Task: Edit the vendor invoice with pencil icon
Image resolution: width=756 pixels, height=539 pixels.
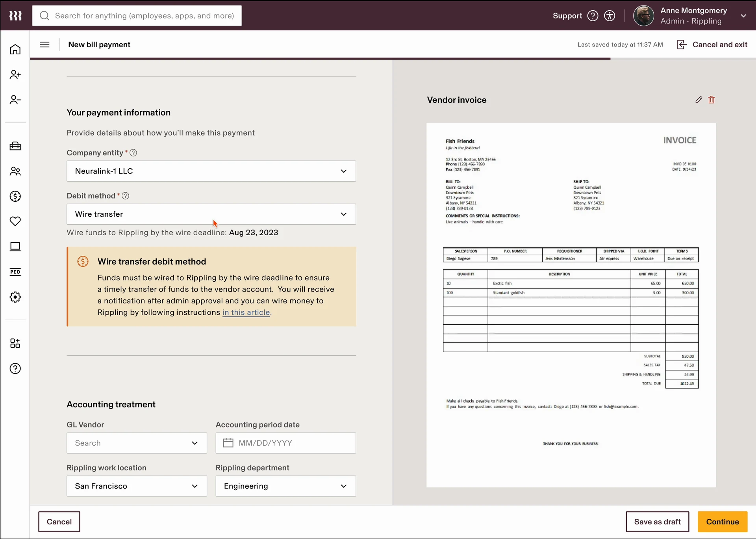Action: coord(699,100)
